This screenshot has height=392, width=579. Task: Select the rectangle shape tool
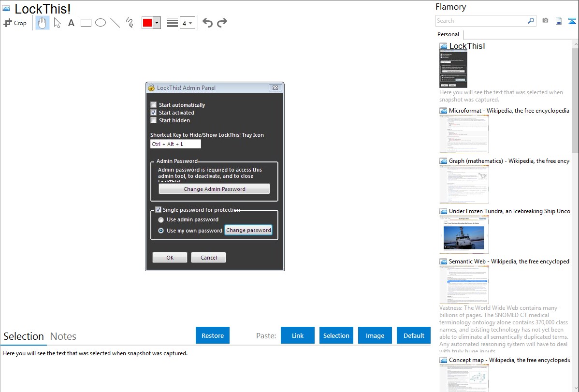click(x=86, y=23)
